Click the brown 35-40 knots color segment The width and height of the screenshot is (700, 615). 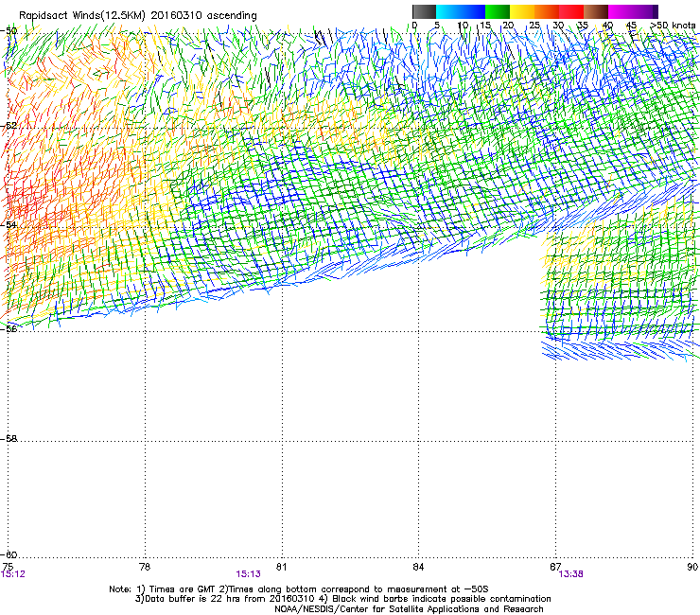pyautogui.click(x=596, y=11)
